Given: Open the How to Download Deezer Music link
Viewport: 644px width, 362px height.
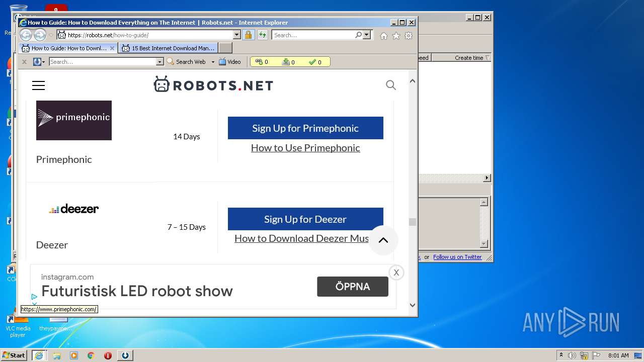Looking at the screenshot, I should [302, 238].
